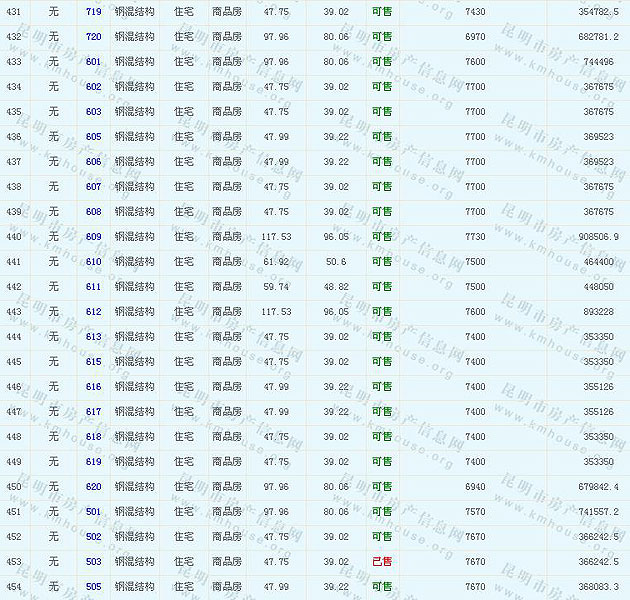Open room 620 link
The width and height of the screenshot is (630, 600).
(94, 487)
